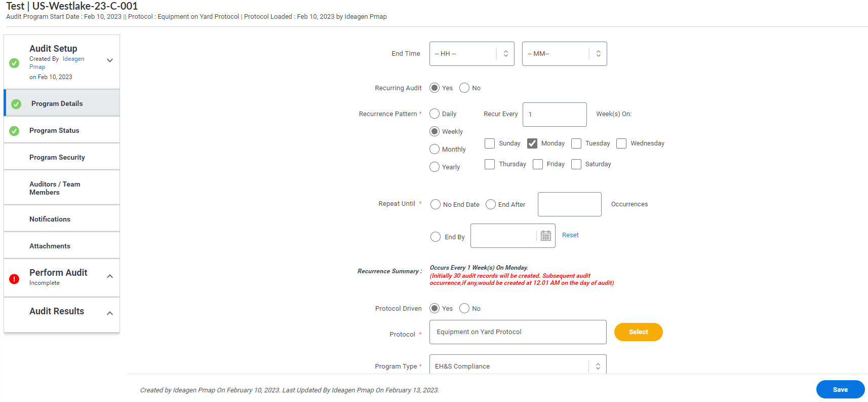Open the End By calendar picker icon
The width and height of the screenshot is (868, 402).
click(x=545, y=236)
